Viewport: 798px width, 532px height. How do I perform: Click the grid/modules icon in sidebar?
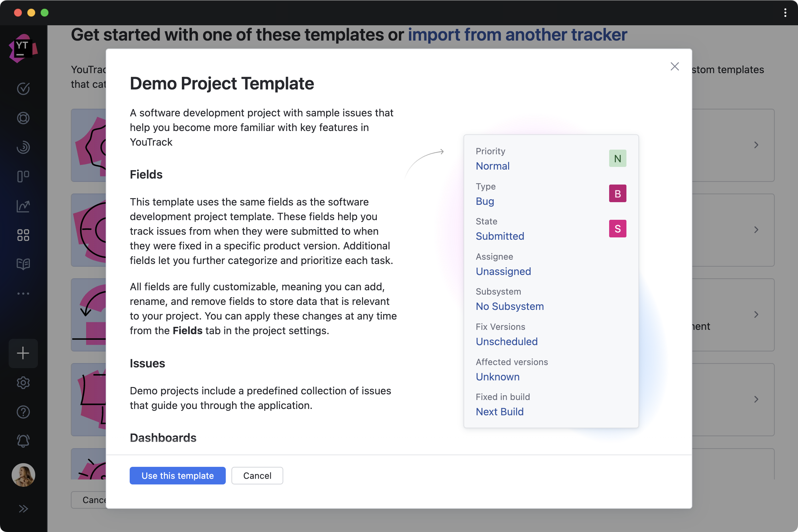point(23,234)
